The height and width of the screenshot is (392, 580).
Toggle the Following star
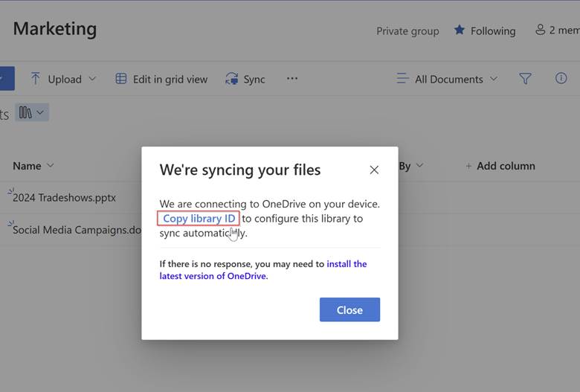click(460, 30)
